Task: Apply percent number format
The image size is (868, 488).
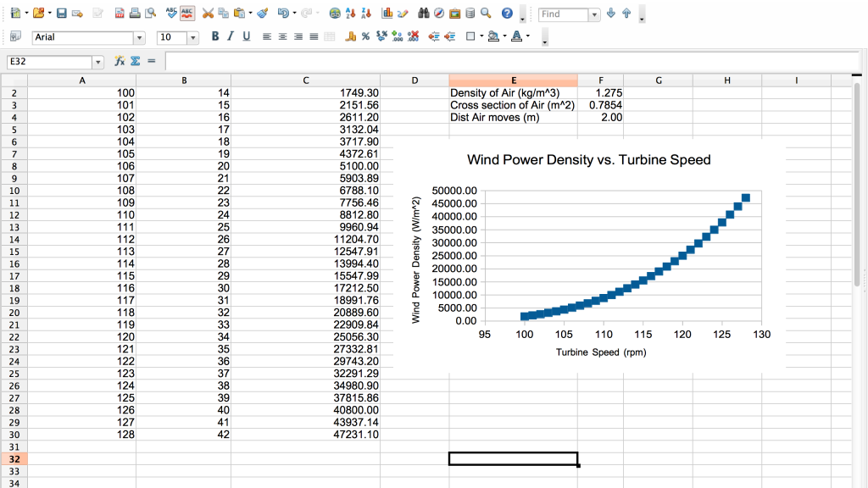Action: pos(364,36)
